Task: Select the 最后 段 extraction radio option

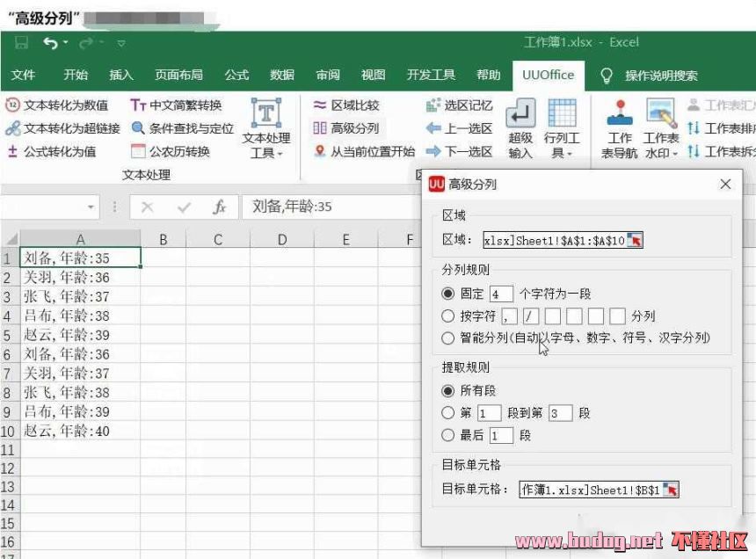Action: coord(448,435)
